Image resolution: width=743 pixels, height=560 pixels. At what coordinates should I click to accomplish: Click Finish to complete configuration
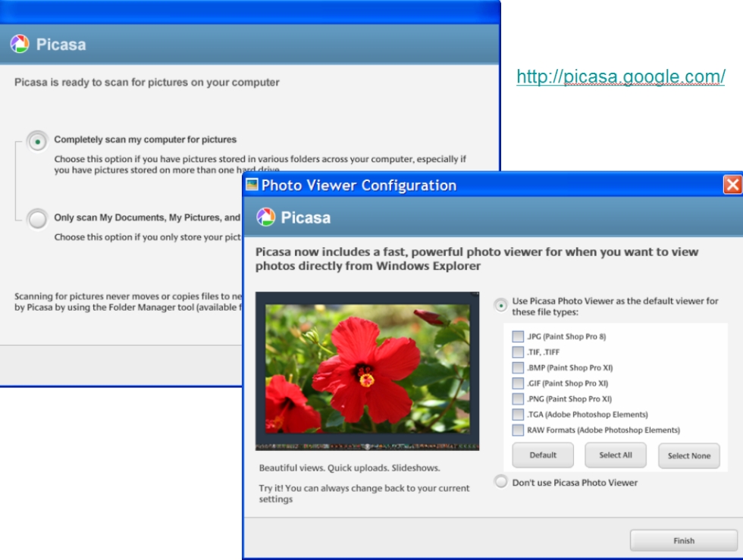point(683,540)
